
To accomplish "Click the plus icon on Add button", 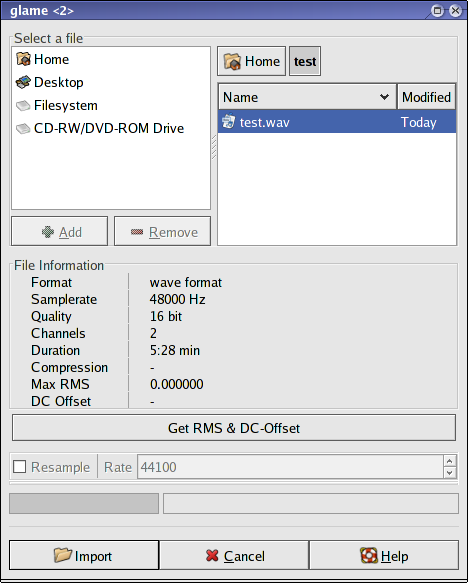I will (x=48, y=232).
